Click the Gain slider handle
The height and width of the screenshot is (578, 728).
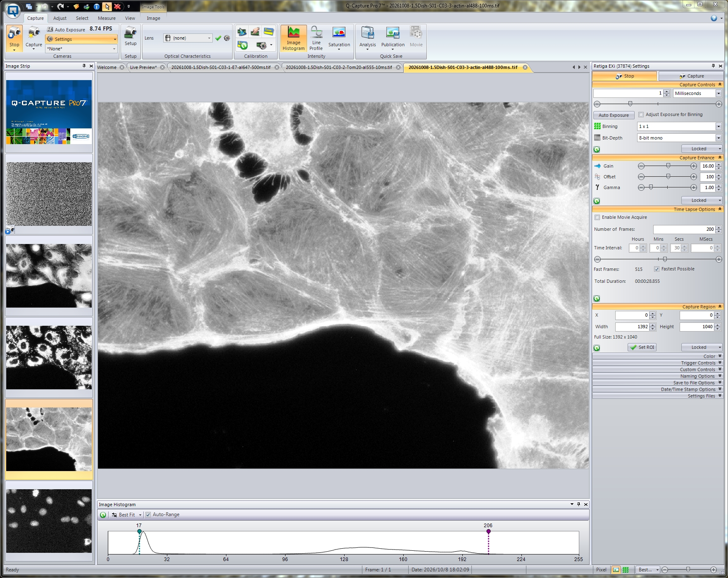(668, 166)
